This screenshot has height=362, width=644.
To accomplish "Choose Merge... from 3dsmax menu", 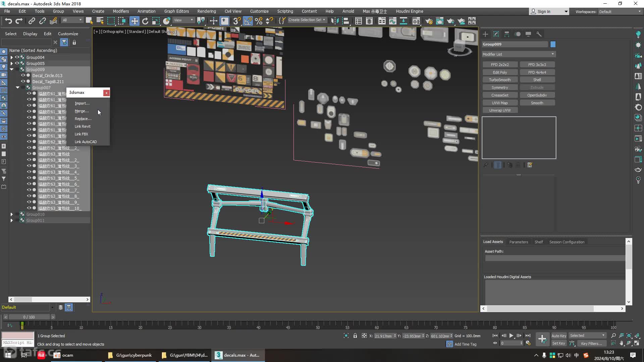I will click(82, 111).
